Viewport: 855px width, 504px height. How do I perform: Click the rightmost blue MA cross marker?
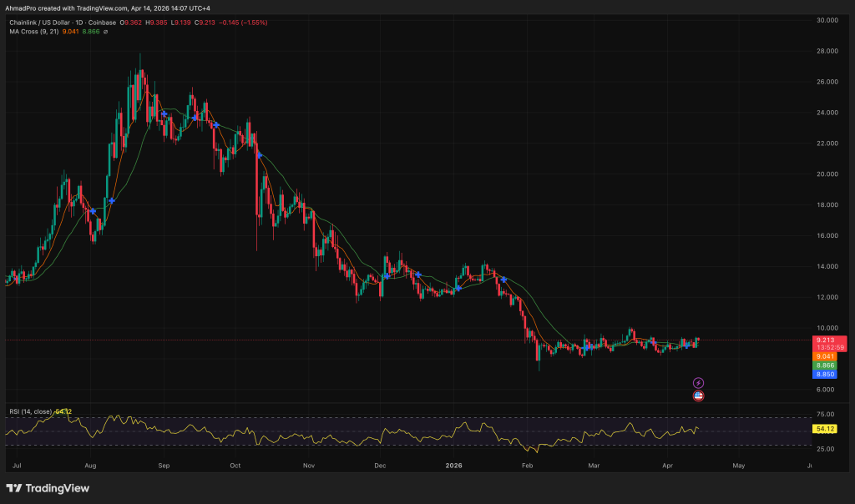503,280
